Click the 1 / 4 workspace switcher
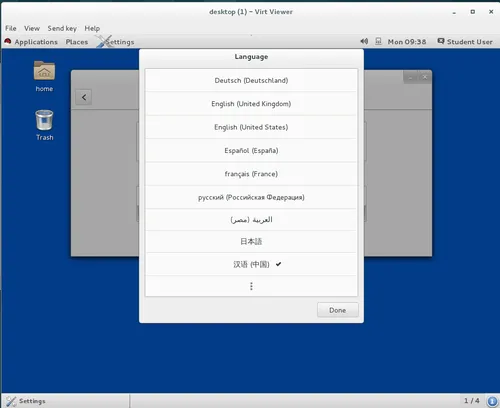Viewport: 500px width, 408px height. (472, 400)
